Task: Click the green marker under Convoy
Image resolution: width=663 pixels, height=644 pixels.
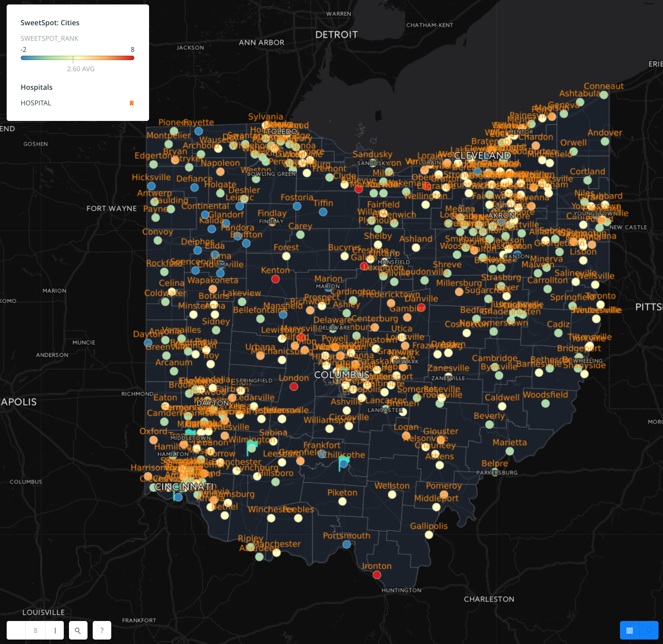Action: tap(158, 240)
